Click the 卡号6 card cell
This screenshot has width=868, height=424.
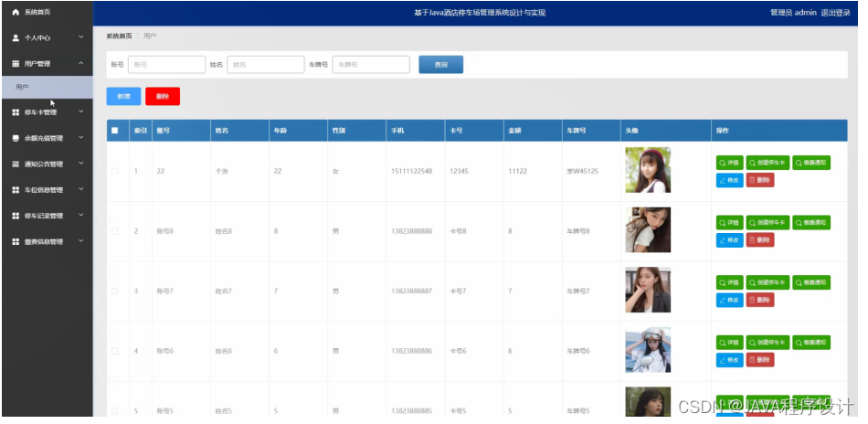tap(458, 351)
